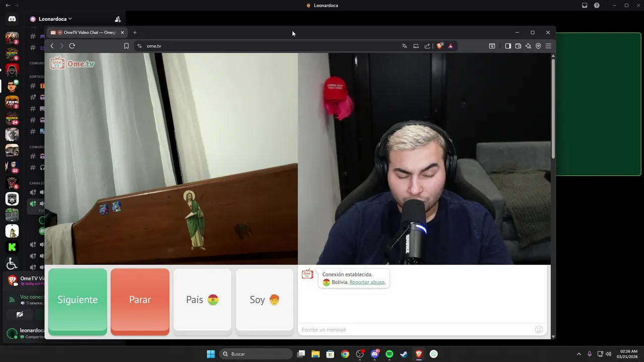The height and width of the screenshot is (362, 644).
Task: Open Brave hamburger main menu
Action: click(548, 46)
